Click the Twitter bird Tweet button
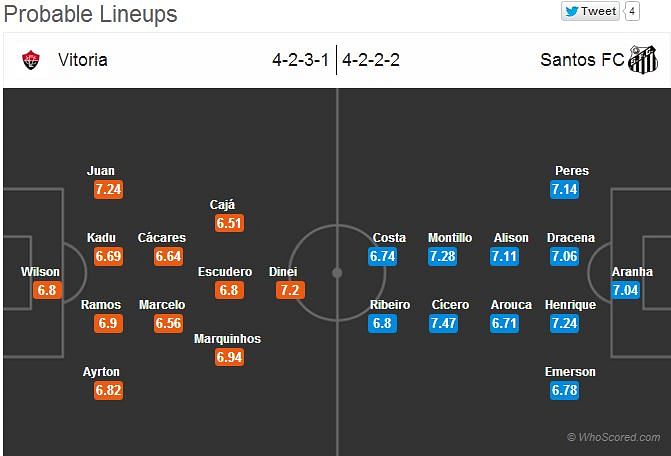 tap(591, 11)
